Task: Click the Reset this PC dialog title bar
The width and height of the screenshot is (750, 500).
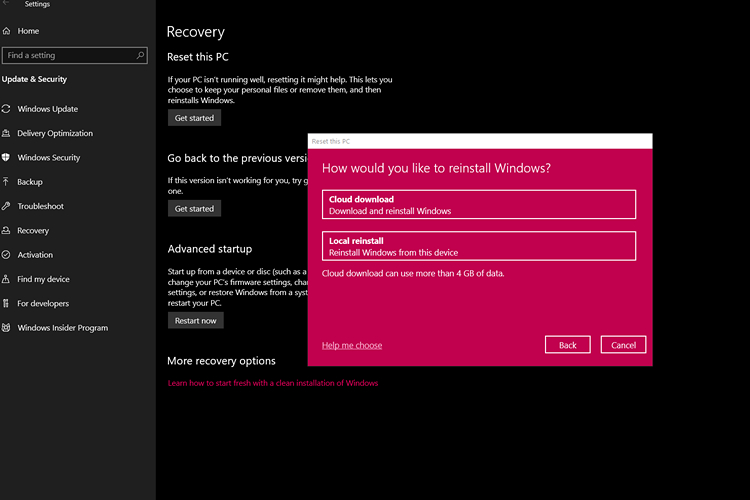Action: 480,141
